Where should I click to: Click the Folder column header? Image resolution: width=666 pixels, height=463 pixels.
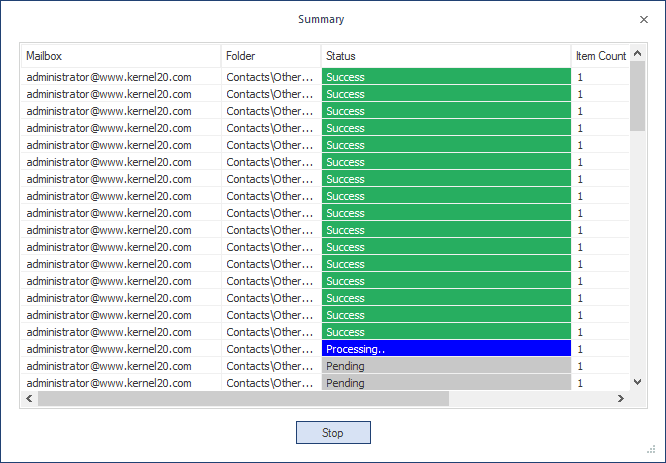point(271,56)
